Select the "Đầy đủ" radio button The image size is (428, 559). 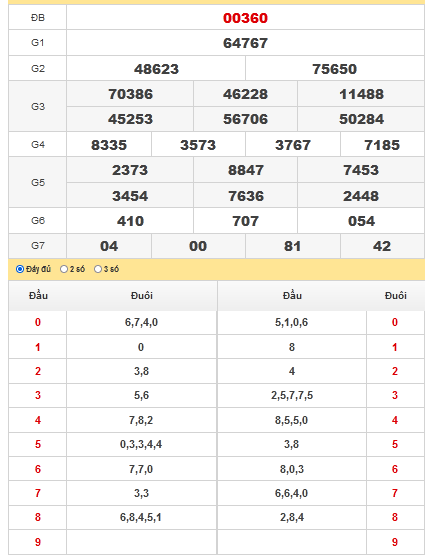(x=20, y=269)
